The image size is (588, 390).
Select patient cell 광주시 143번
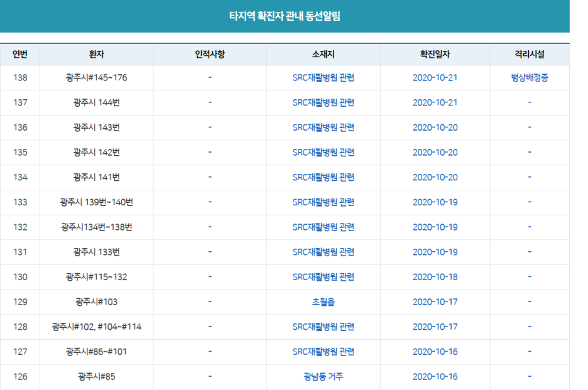(x=96, y=127)
